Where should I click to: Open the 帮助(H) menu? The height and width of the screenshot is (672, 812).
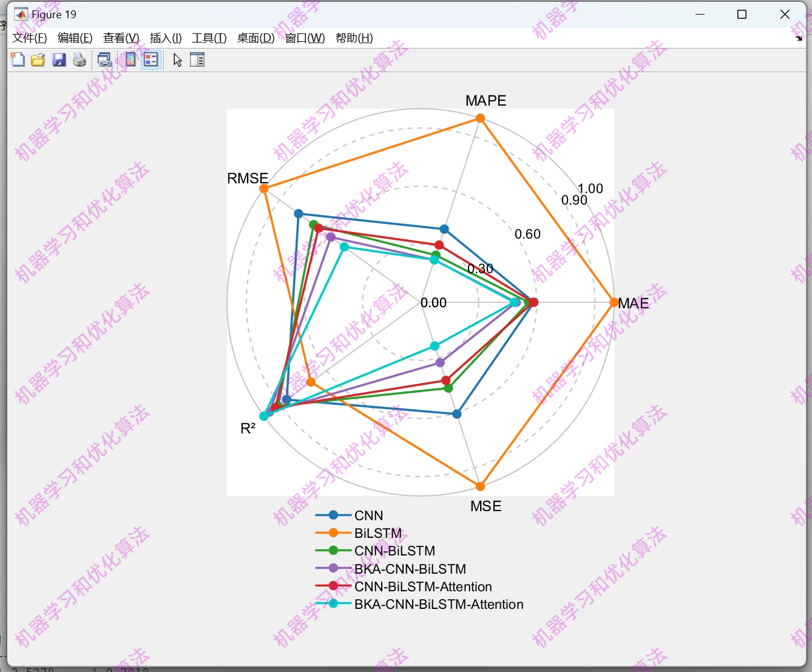point(354,38)
